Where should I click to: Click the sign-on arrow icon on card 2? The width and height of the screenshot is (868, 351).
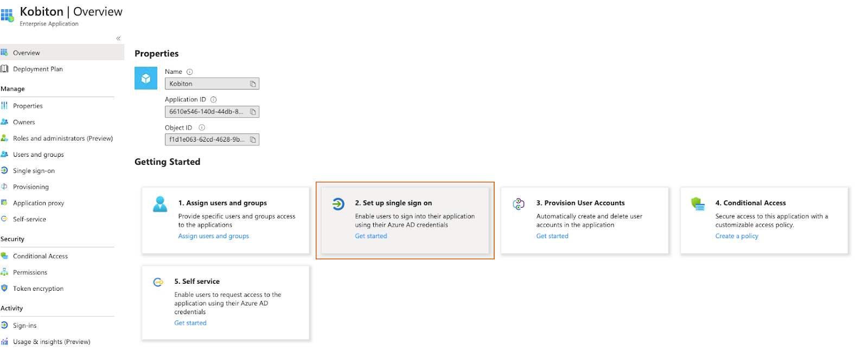[x=338, y=204]
